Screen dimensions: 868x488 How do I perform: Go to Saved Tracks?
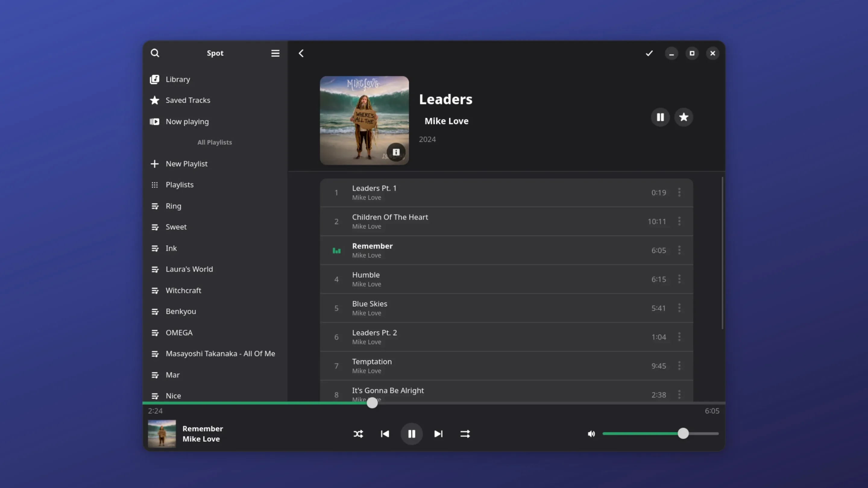pos(188,100)
